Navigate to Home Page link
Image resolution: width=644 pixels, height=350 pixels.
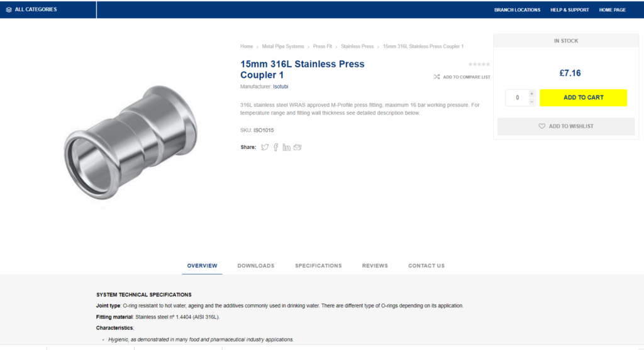(612, 10)
